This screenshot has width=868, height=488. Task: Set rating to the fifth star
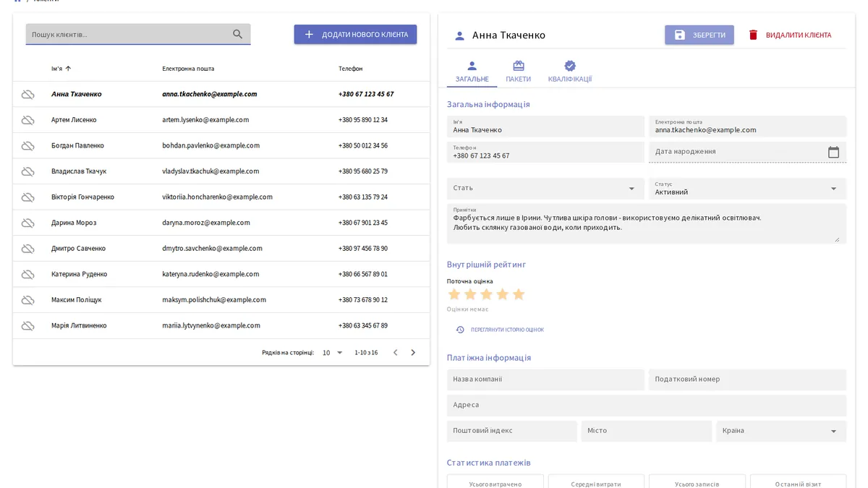(519, 294)
